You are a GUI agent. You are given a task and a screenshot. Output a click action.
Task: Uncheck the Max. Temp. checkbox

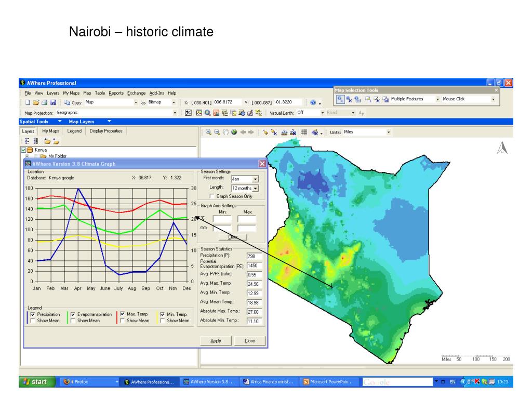point(122,314)
